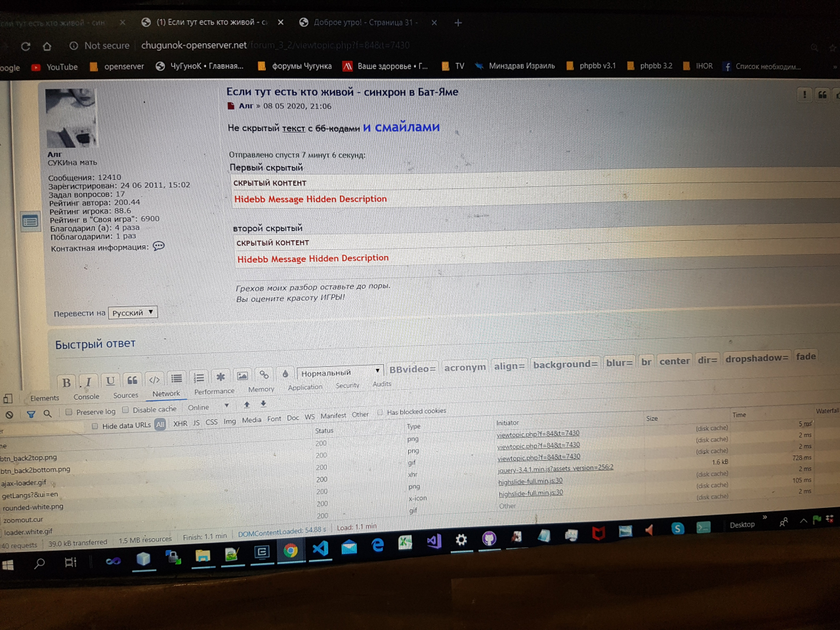This screenshot has width=840, height=630.
Task: Expand the taskbar Desktop toolbar chevron
Action: coord(765,518)
